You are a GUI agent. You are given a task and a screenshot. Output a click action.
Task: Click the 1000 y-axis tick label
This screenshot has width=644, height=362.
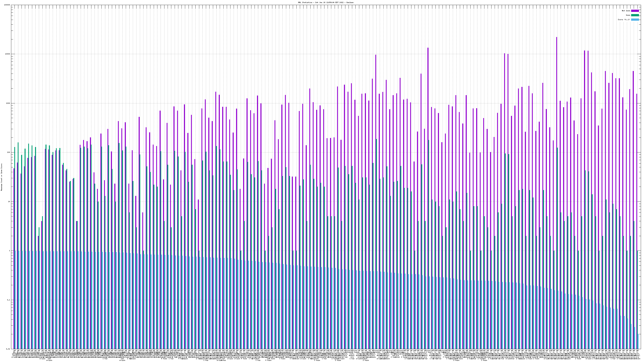(x=8, y=103)
